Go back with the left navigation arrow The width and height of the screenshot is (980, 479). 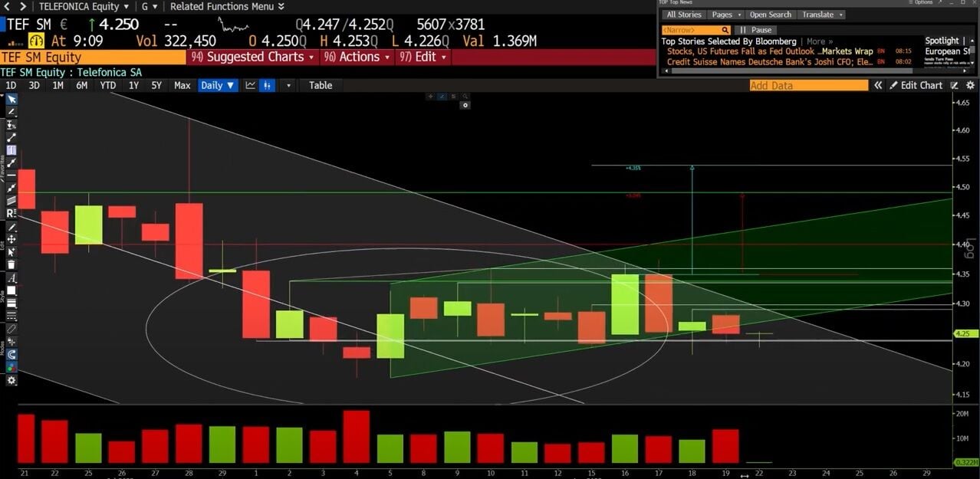point(7,6)
